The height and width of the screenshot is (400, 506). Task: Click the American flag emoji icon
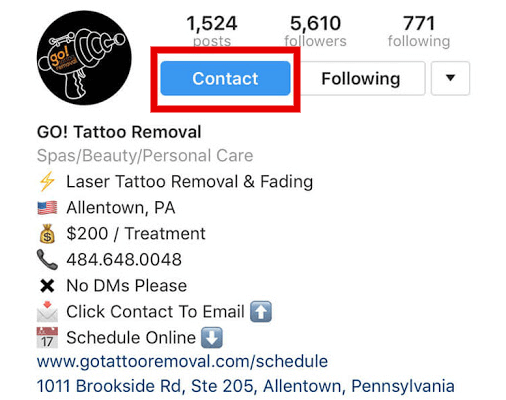point(47,208)
